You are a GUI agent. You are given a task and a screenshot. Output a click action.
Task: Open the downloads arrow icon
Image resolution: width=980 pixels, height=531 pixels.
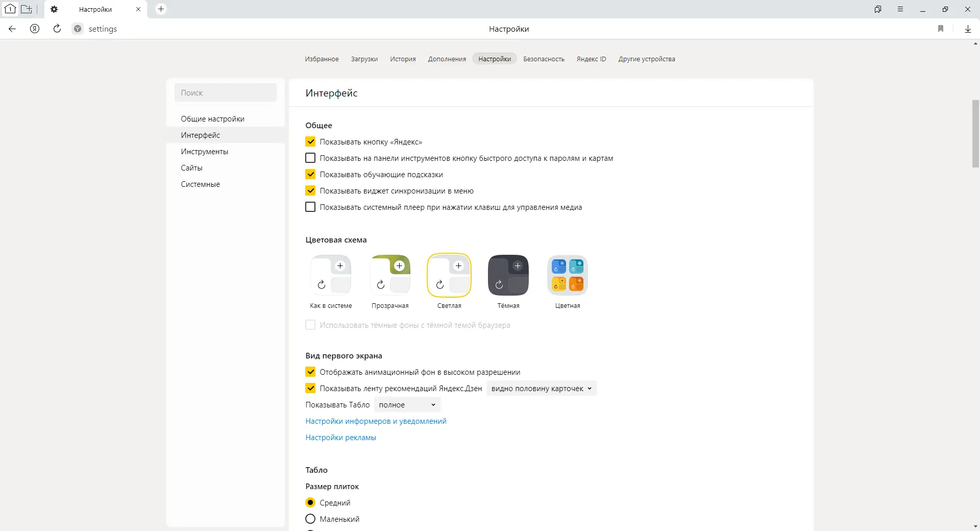click(x=968, y=29)
